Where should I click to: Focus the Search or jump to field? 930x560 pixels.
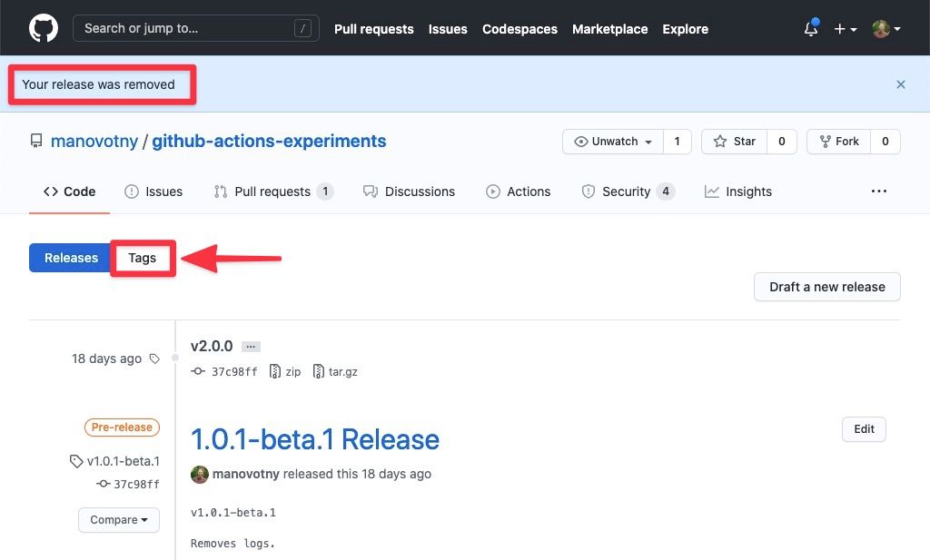pyautogui.click(x=196, y=28)
